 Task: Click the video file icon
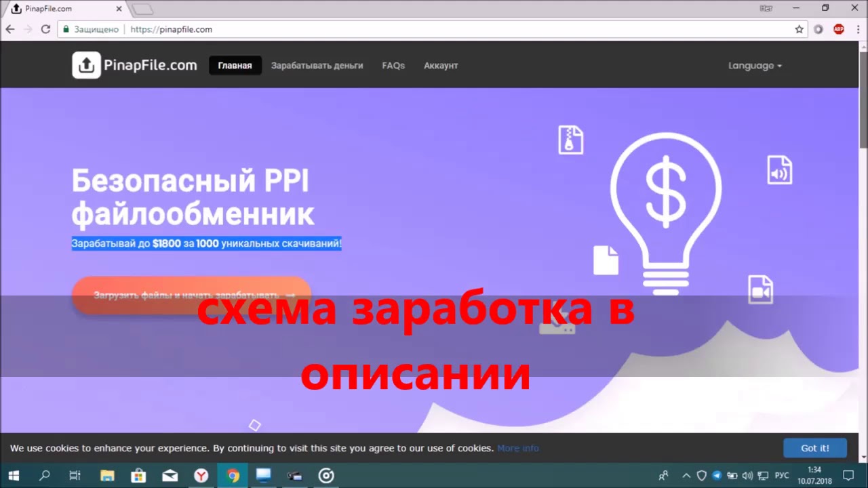coord(760,289)
